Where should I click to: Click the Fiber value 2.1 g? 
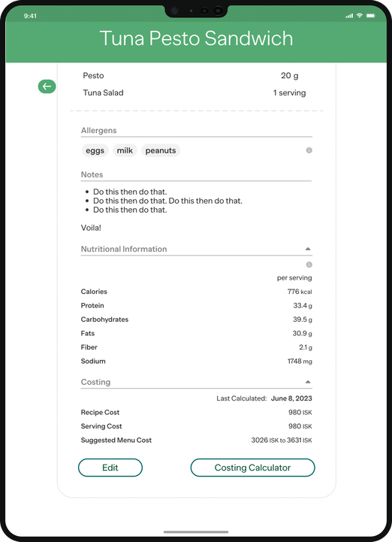pos(306,347)
